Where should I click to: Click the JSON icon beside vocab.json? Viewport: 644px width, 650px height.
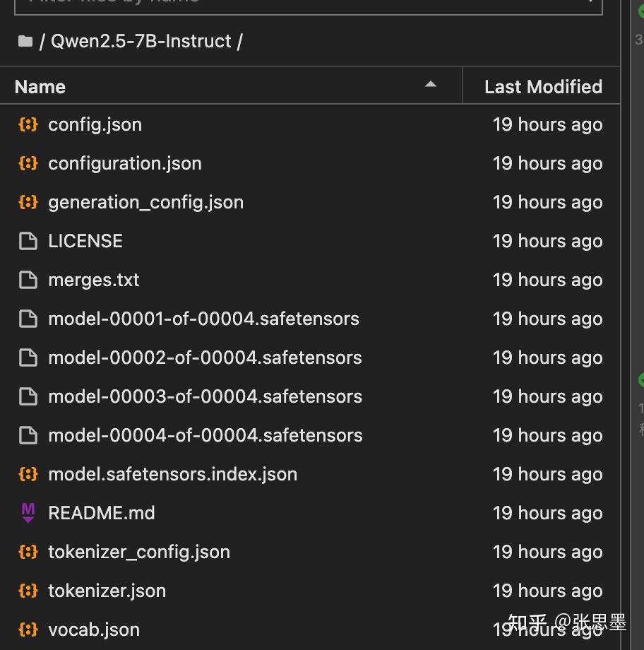tap(28, 630)
